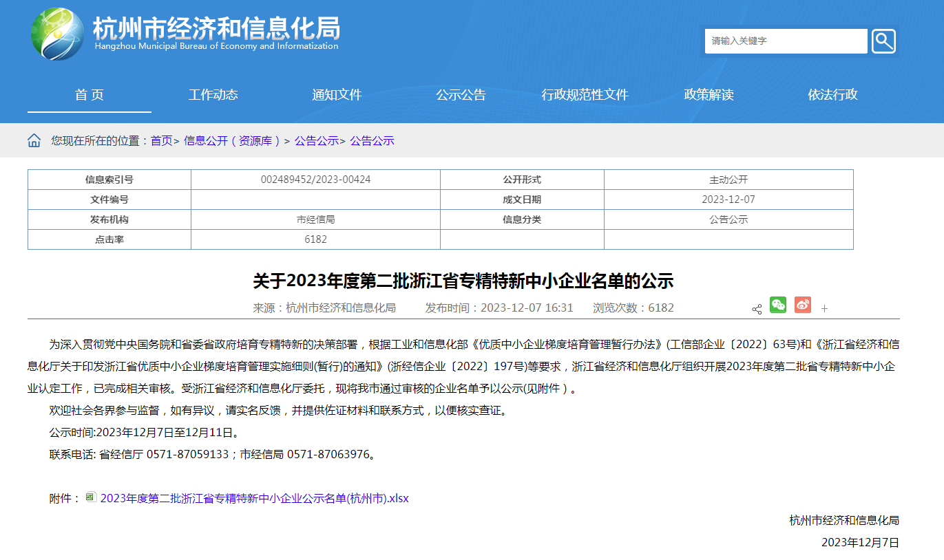Click the 信息索引号 label cell
The height and width of the screenshot is (560, 944).
click(x=109, y=180)
